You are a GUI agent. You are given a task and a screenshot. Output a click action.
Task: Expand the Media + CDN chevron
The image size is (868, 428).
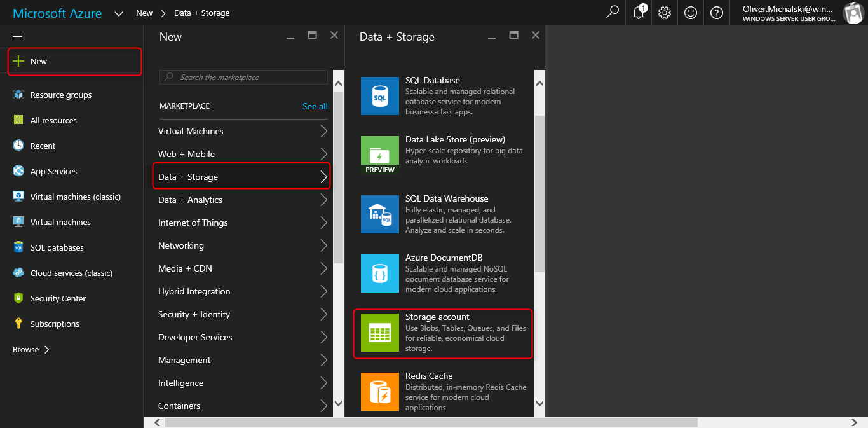(x=323, y=268)
